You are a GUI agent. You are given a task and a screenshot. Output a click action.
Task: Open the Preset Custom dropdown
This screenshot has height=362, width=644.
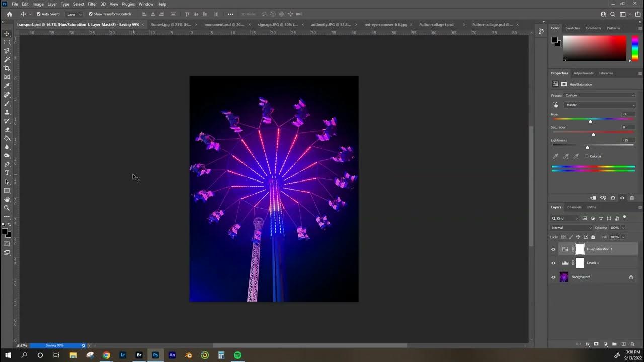click(x=600, y=95)
